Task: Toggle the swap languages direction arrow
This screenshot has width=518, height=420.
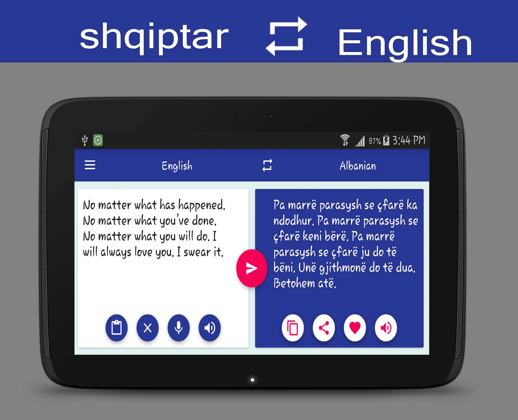Action: [267, 166]
